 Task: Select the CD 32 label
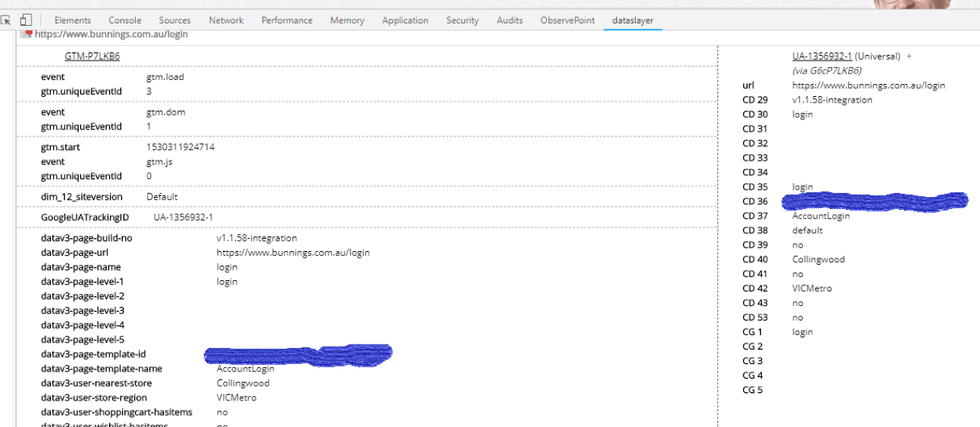(x=755, y=144)
